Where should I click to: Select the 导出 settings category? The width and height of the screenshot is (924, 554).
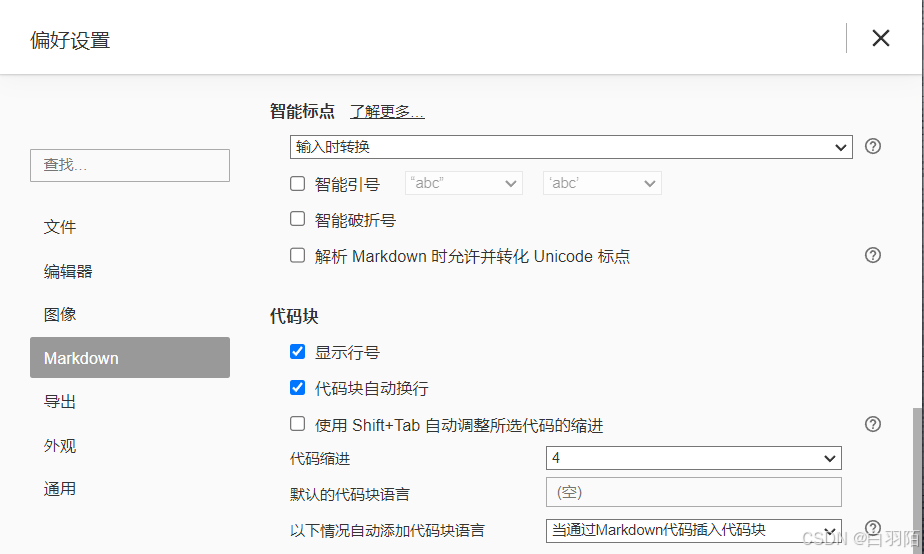pyautogui.click(x=130, y=402)
